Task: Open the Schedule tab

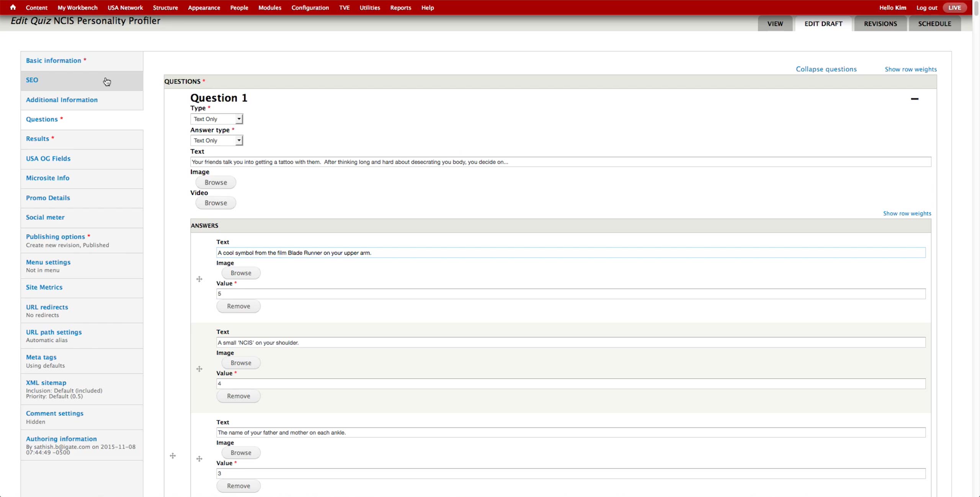Action: (x=934, y=24)
